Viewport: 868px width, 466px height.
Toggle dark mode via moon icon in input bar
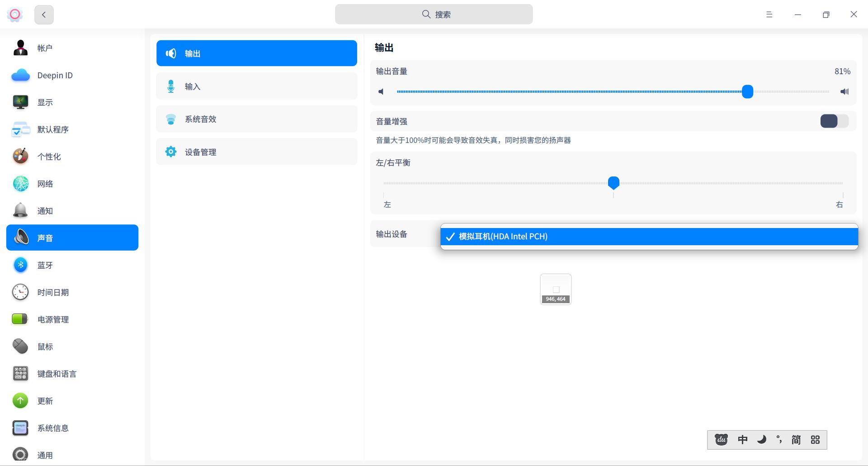(x=761, y=439)
